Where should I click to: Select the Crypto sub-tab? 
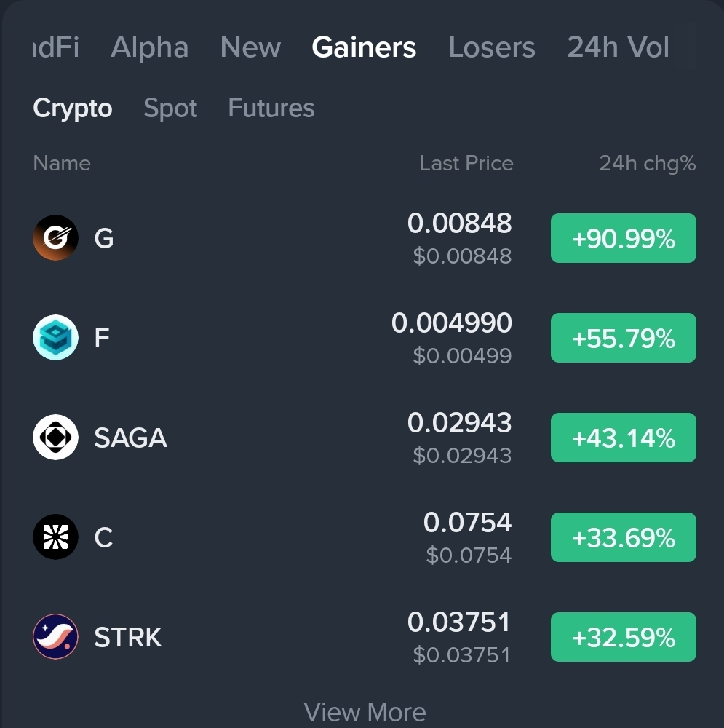(73, 108)
